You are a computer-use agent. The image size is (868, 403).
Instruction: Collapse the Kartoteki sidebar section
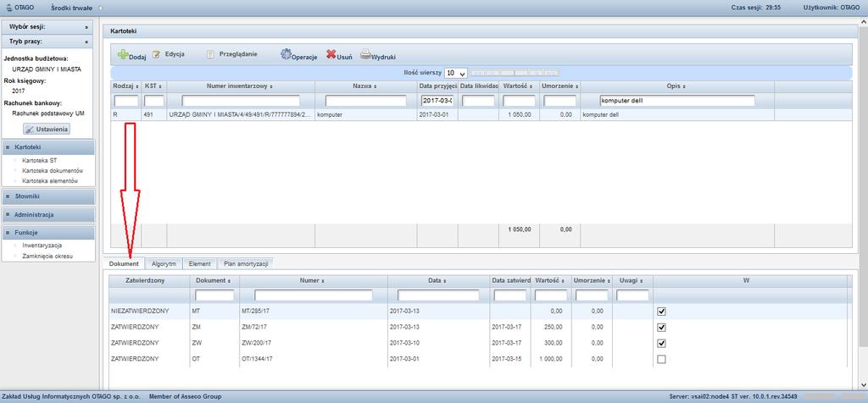pos(48,147)
